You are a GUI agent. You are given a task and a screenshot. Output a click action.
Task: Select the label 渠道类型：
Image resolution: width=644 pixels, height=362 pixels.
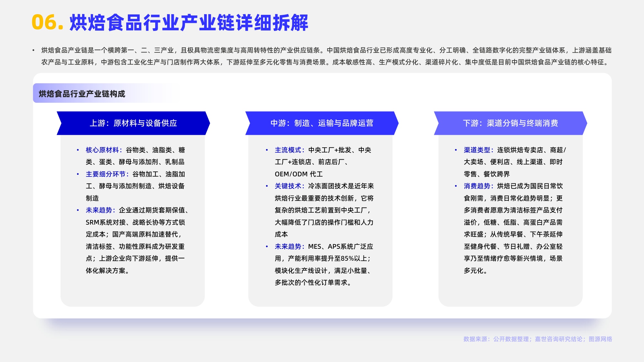479,150
